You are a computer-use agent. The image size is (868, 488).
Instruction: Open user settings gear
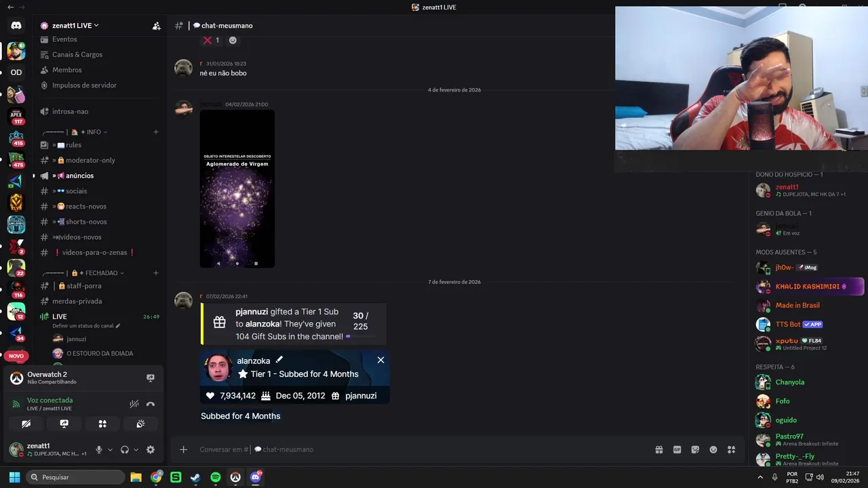151,449
